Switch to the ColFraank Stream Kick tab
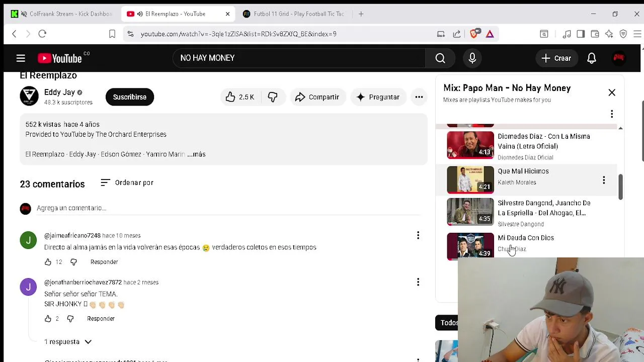The width and height of the screenshot is (644, 362). (x=63, y=14)
